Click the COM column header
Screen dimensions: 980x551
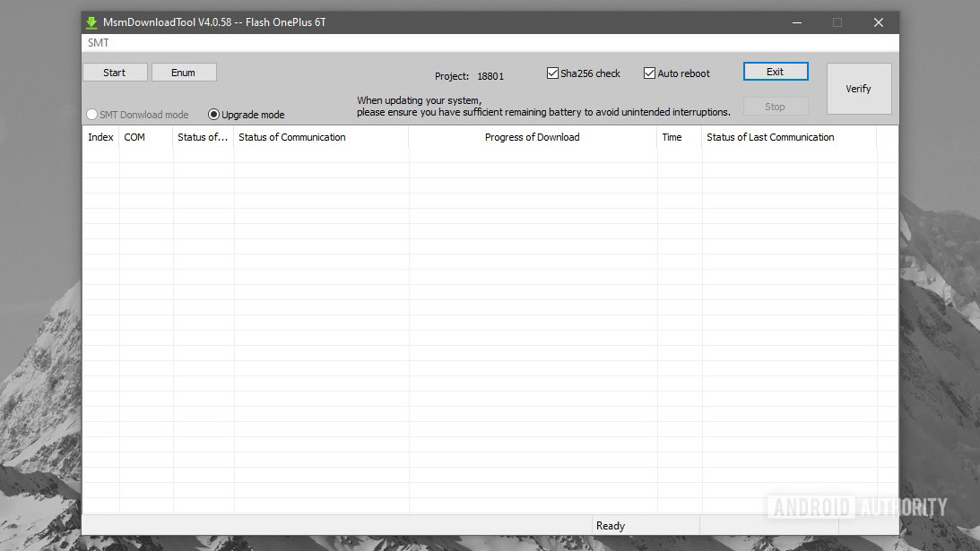coord(145,137)
